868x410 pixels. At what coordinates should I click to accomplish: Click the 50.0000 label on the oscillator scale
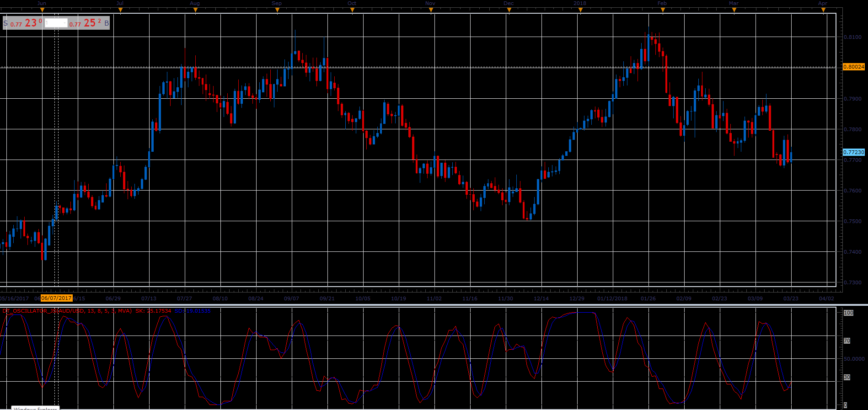(x=854, y=359)
